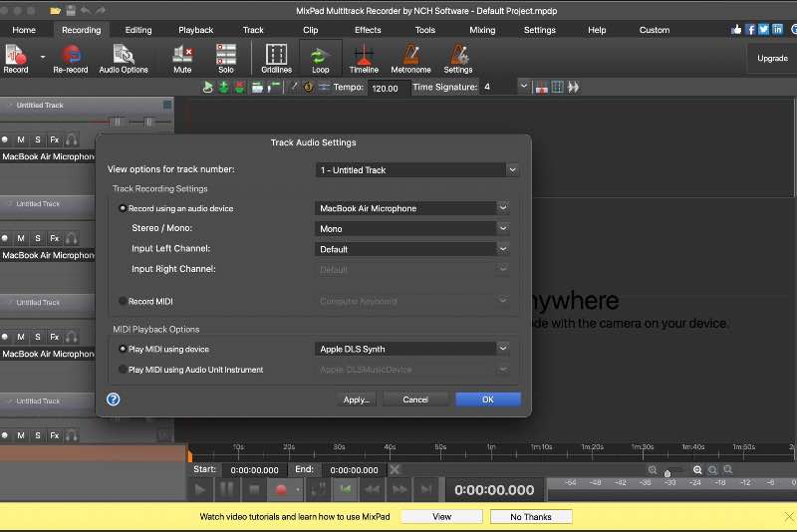Switch to the Effects tab
797x532 pixels.
(368, 30)
